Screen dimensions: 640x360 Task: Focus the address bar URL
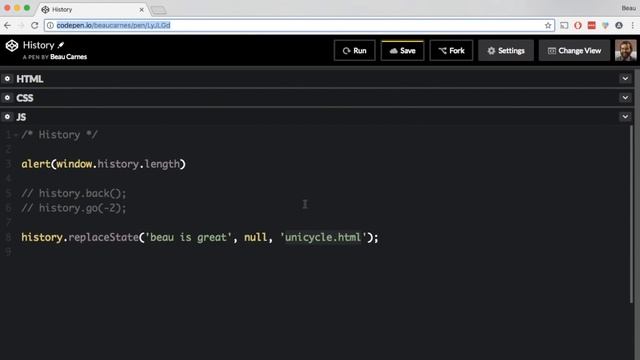point(299,25)
